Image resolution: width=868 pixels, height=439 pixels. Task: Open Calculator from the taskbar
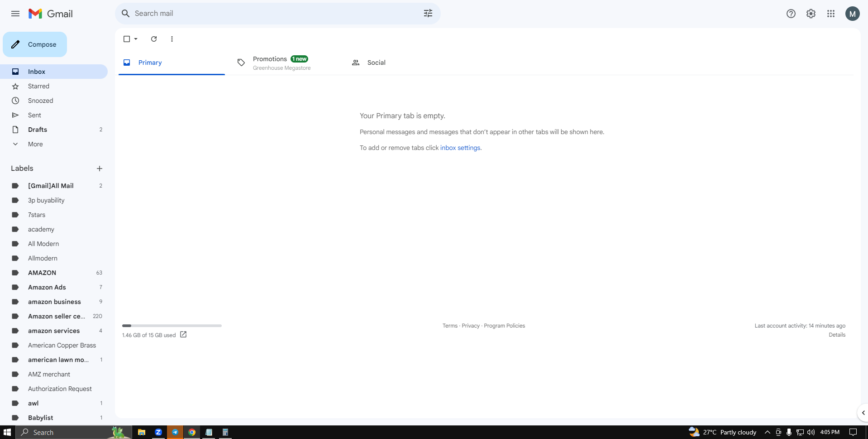coord(225,432)
